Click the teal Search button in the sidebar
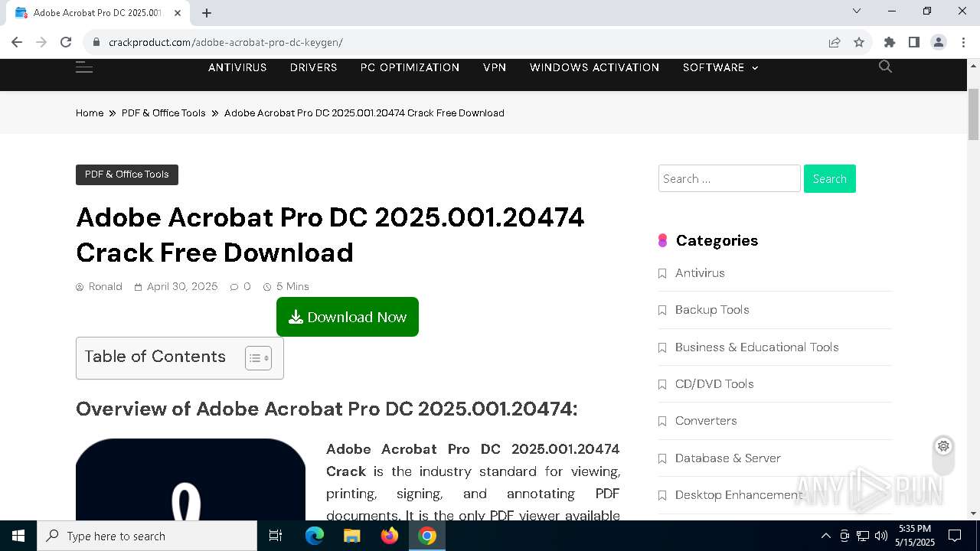The height and width of the screenshot is (551, 980). 830,178
